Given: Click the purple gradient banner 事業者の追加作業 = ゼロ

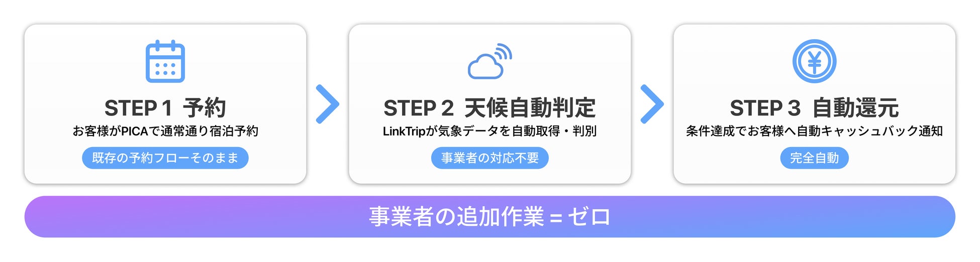Looking at the screenshot, I should pyautogui.click(x=490, y=217).
